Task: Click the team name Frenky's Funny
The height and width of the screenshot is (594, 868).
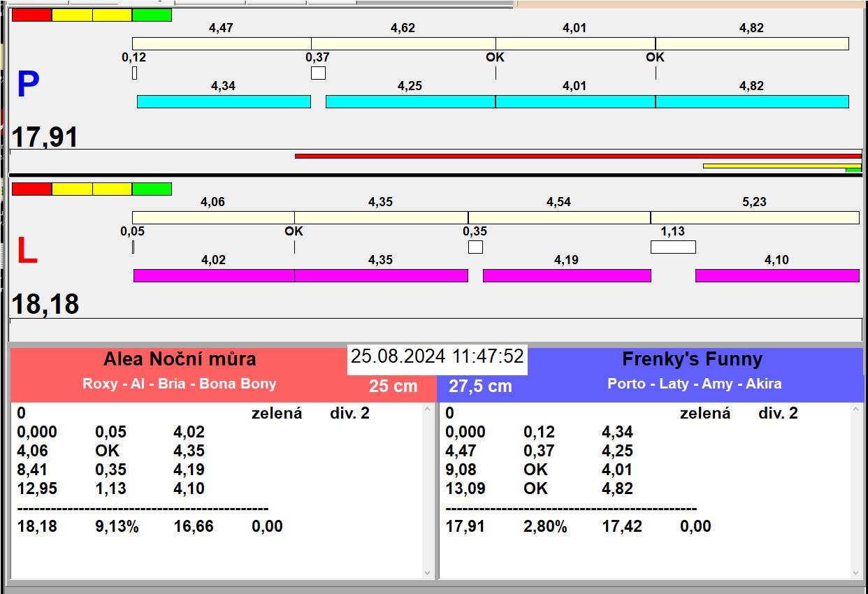Action: click(692, 359)
